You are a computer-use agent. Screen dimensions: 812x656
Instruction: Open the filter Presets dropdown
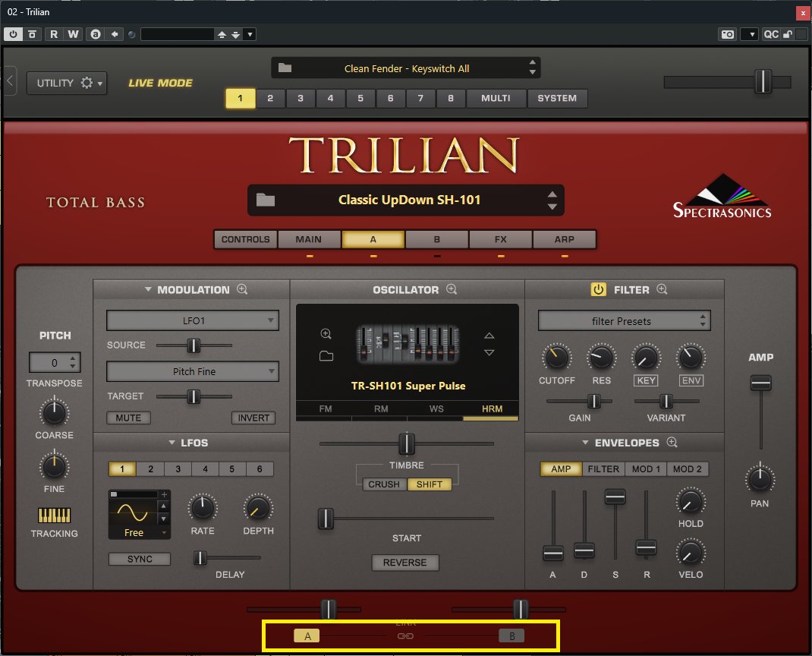(x=624, y=320)
